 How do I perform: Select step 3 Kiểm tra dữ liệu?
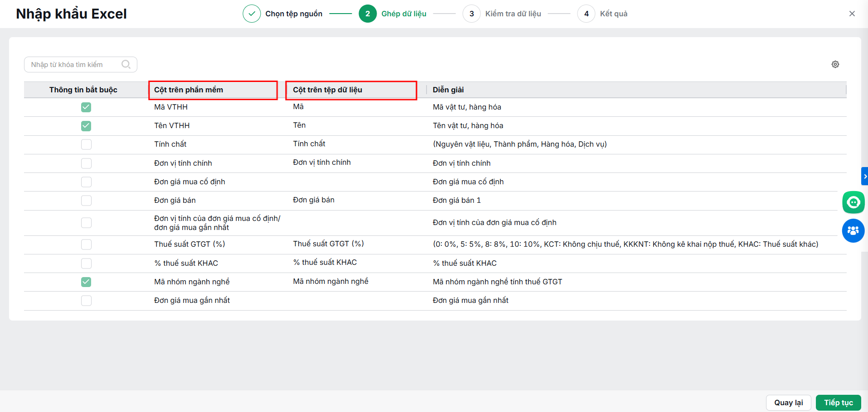point(502,14)
